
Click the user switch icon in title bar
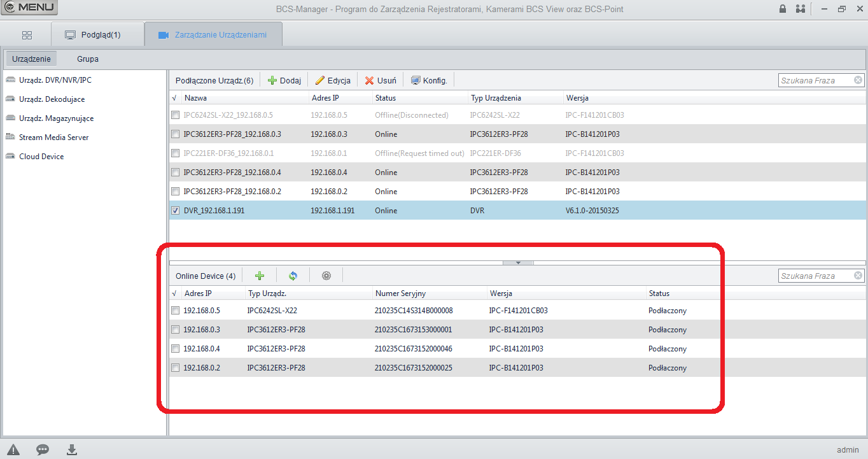tap(800, 9)
